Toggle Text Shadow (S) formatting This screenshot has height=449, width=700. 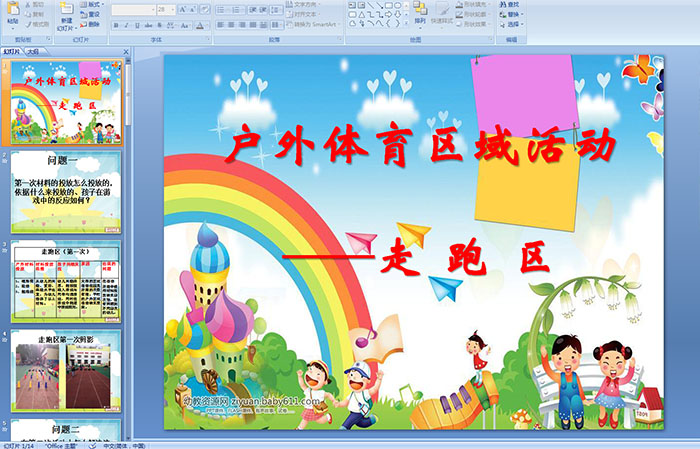pos(159,25)
